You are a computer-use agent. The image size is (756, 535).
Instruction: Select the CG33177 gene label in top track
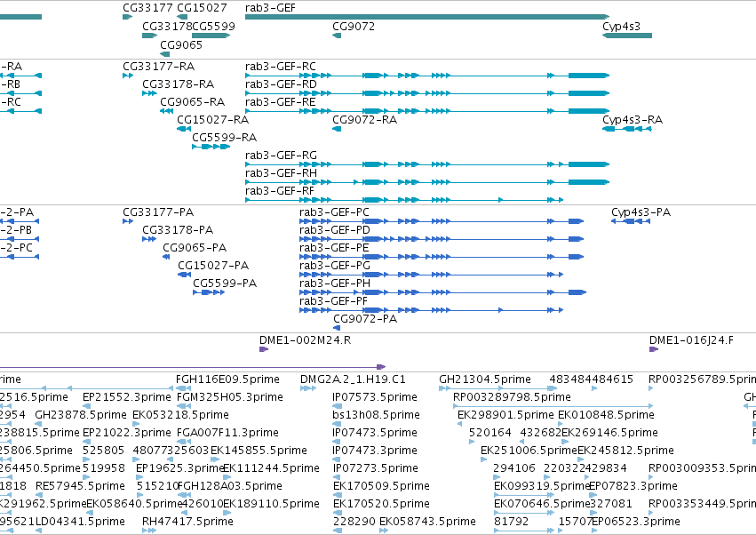tap(147, 8)
